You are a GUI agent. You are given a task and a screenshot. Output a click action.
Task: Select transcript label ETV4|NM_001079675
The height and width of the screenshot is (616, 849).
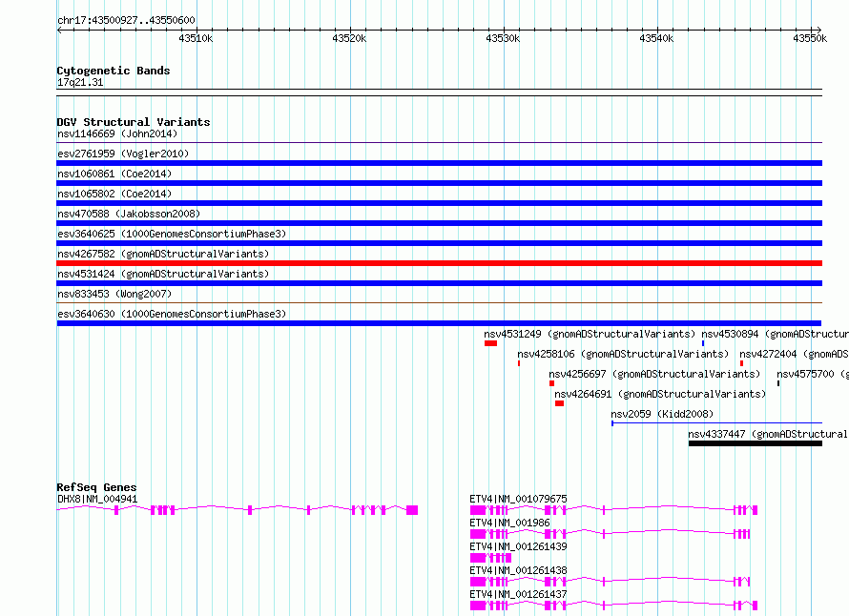[518, 499]
